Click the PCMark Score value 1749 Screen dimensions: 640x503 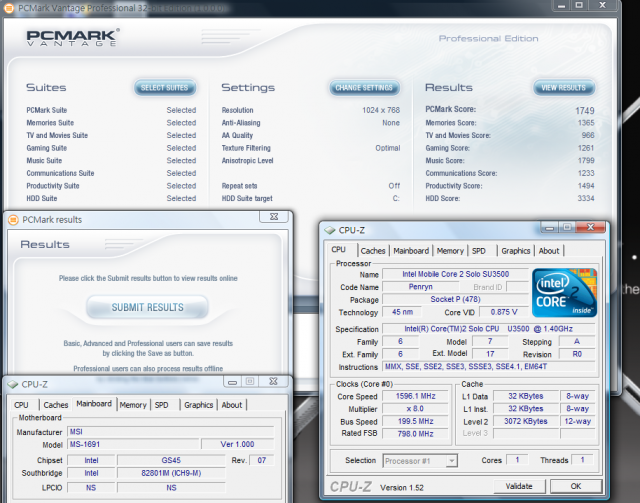pos(584,111)
